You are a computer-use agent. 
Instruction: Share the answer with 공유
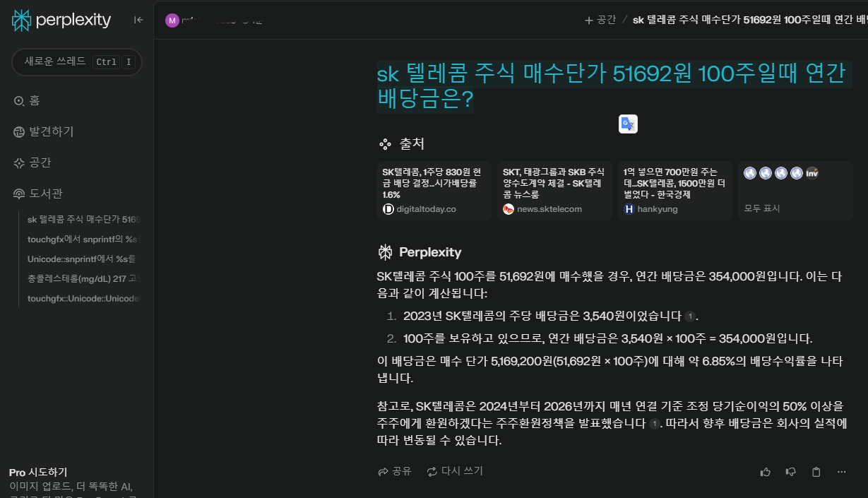(x=395, y=471)
